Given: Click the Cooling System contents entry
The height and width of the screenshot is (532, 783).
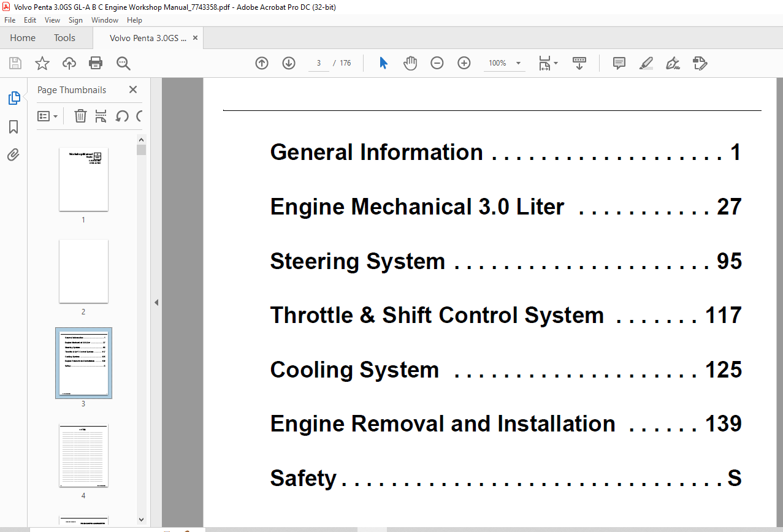Looking at the screenshot, I should (506, 370).
